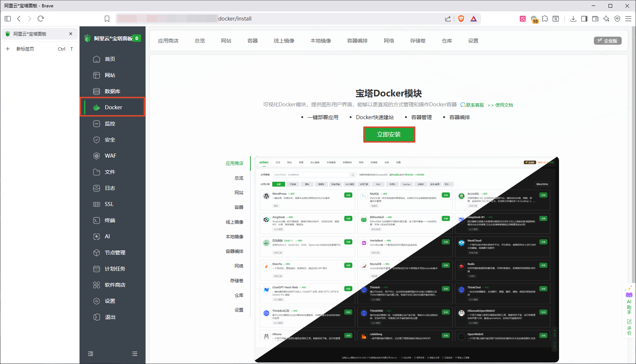Screen dimensions: 636x364
Task: Click the extension icon with badge 10
Action: (534, 19)
